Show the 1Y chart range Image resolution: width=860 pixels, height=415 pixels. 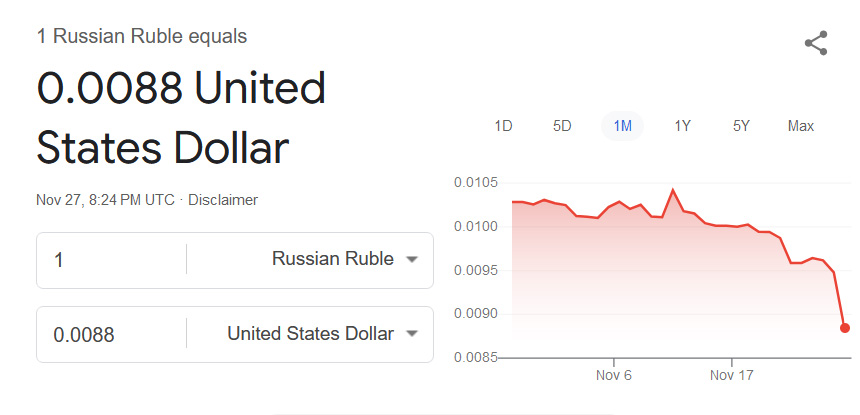[x=682, y=126]
